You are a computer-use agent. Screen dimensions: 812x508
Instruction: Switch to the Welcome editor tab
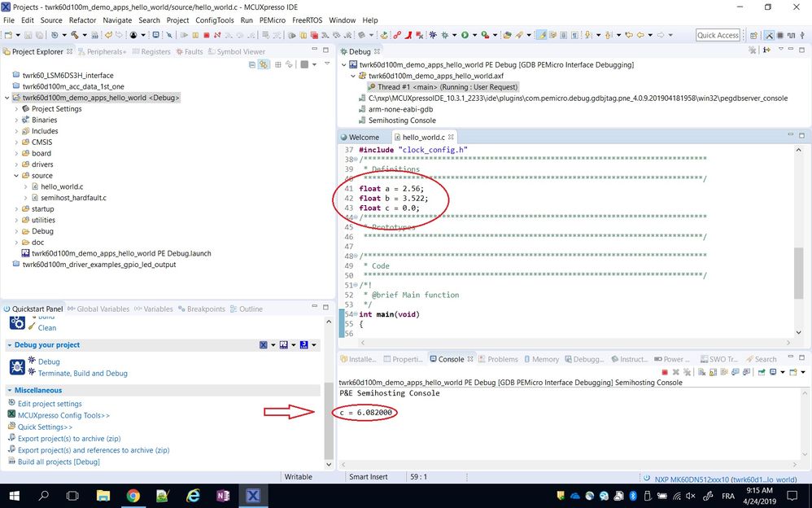tap(360, 138)
